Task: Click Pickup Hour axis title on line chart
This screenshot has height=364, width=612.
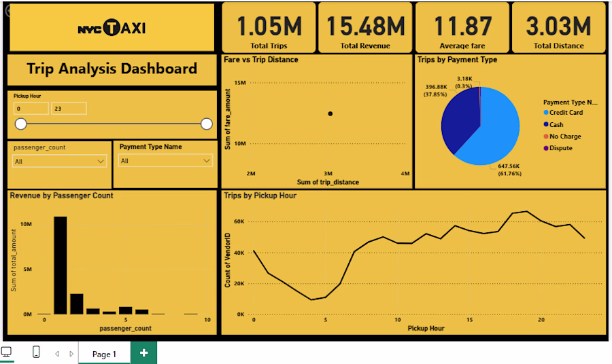Action: pyautogui.click(x=426, y=328)
